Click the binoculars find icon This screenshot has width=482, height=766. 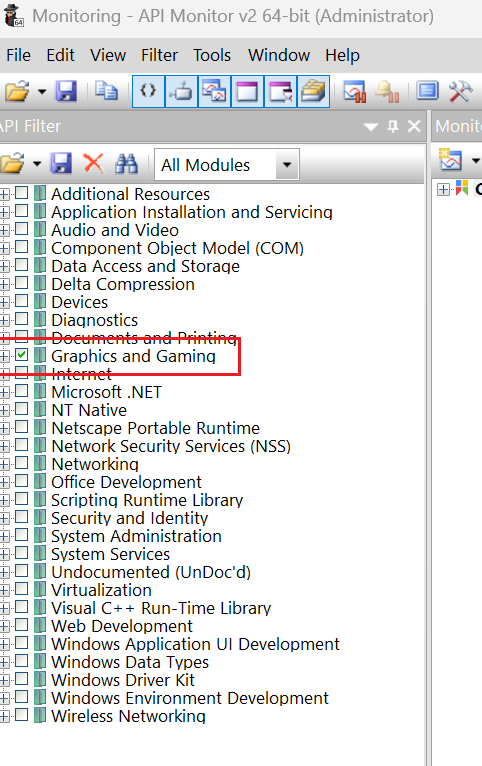coord(126,164)
